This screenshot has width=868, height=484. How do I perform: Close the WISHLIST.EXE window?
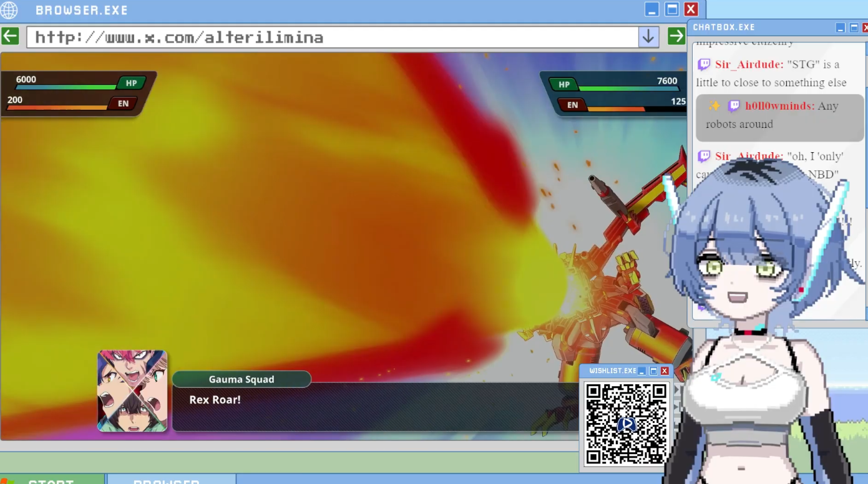[665, 371]
